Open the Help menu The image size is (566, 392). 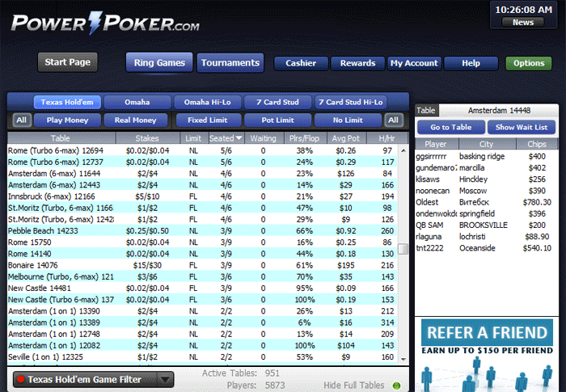[x=471, y=63]
